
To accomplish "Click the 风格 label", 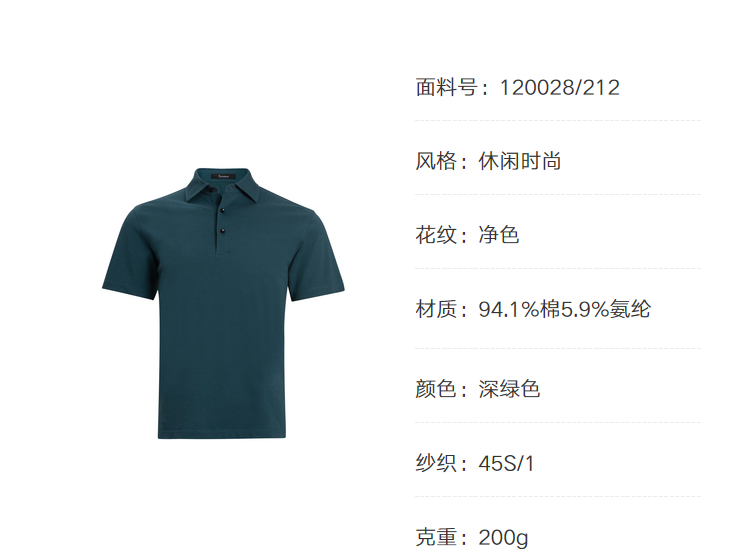I will [x=435, y=161].
